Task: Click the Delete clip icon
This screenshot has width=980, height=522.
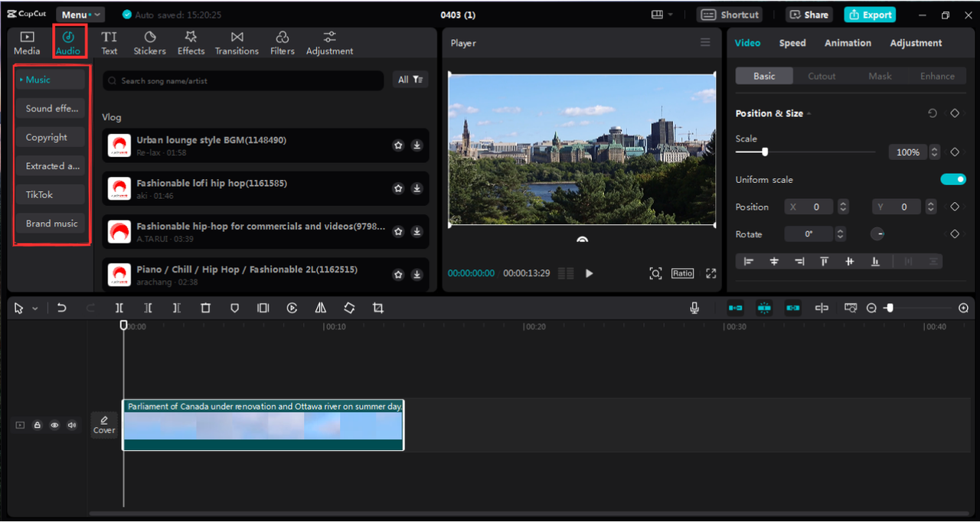Action: [205, 308]
